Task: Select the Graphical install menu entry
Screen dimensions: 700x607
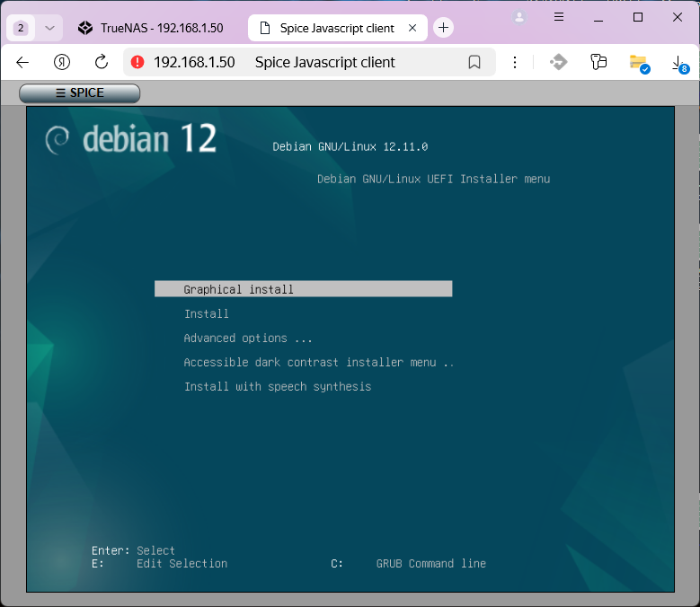Action: (303, 289)
